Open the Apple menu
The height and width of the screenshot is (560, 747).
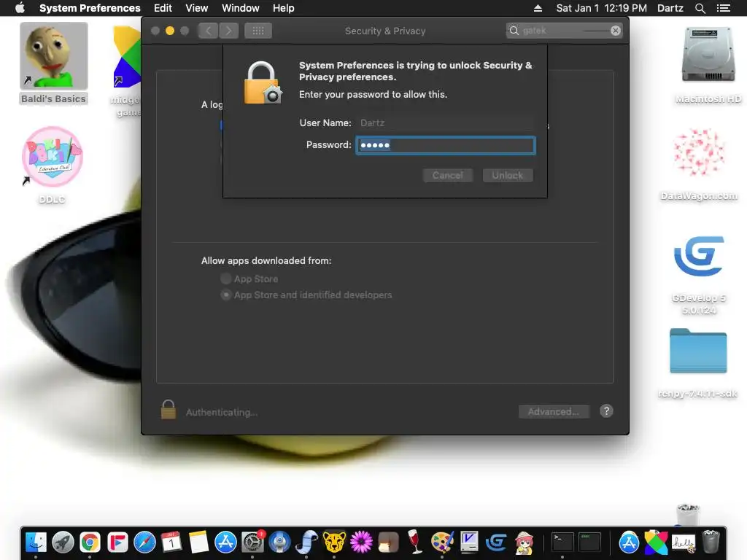[20, 8]
